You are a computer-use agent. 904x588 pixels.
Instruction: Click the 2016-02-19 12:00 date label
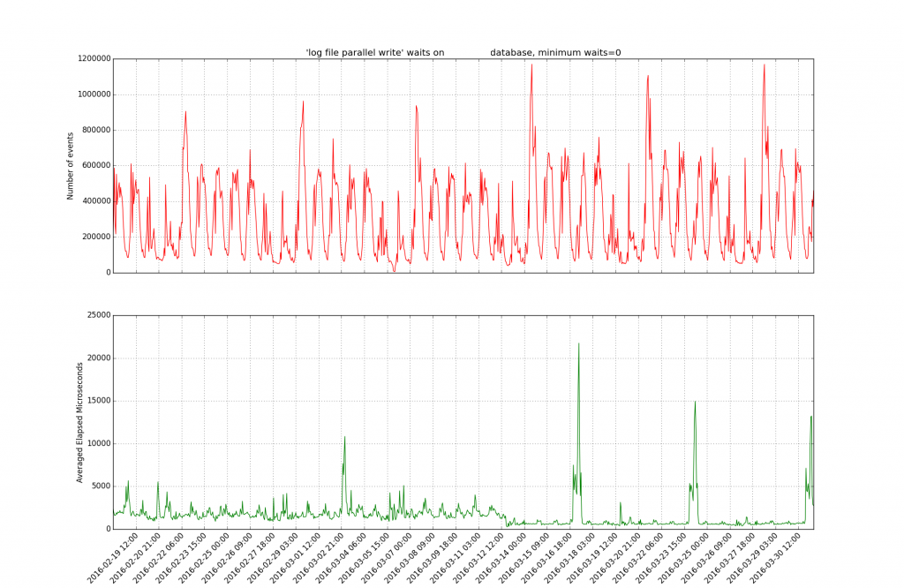pos(115,554)
